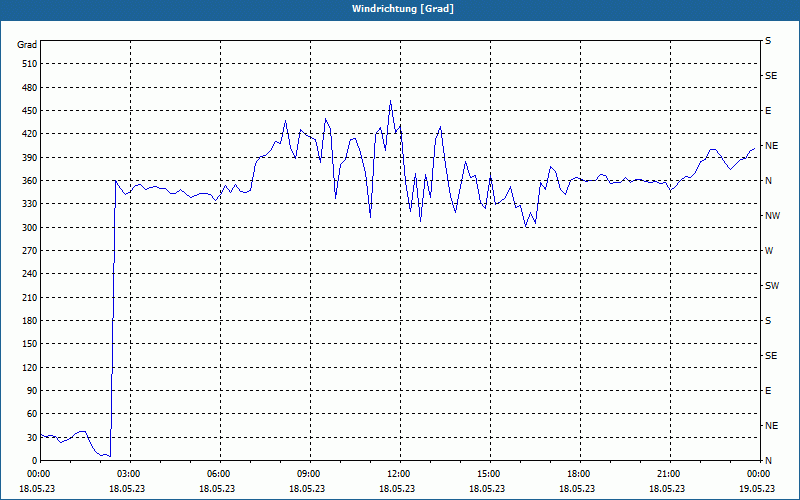This screenshot has width=800, height=500.
Task: Select the W compass label
Action: tap(769, 251)
